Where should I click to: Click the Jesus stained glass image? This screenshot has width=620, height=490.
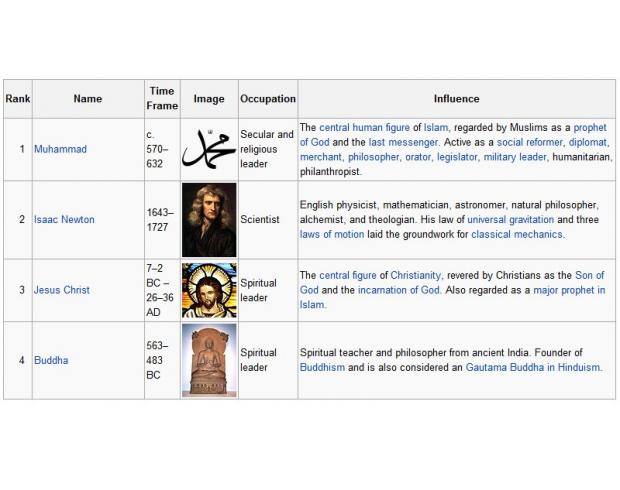pos(209,290)
